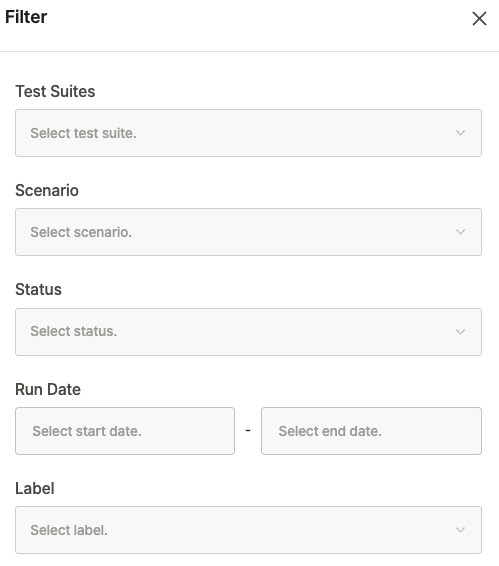Click the chevron arrow in Scenario dropdown
The width and height of the screenshot is (499, 566).
[460, 232]
